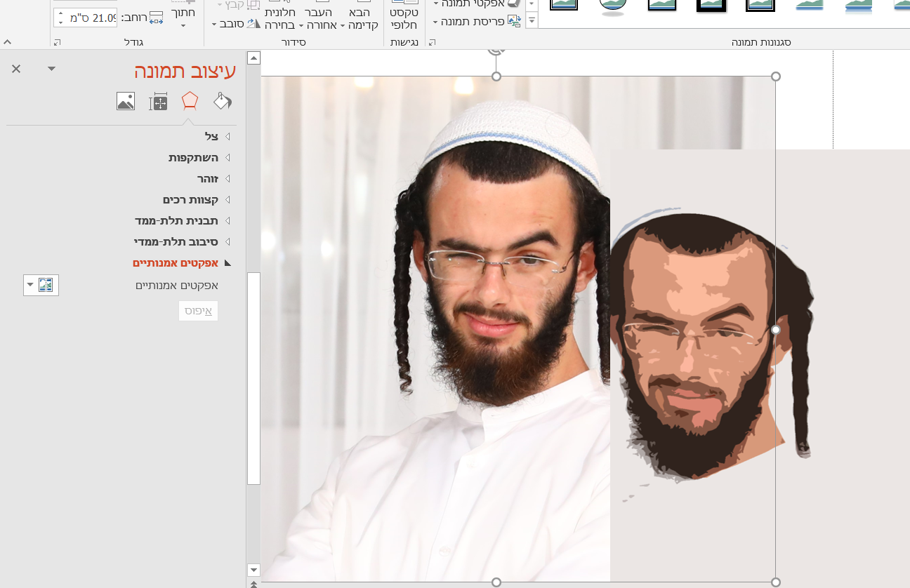
Task: Open the Fill & Line paint bucket tab
Action: (x=223, y=100)
